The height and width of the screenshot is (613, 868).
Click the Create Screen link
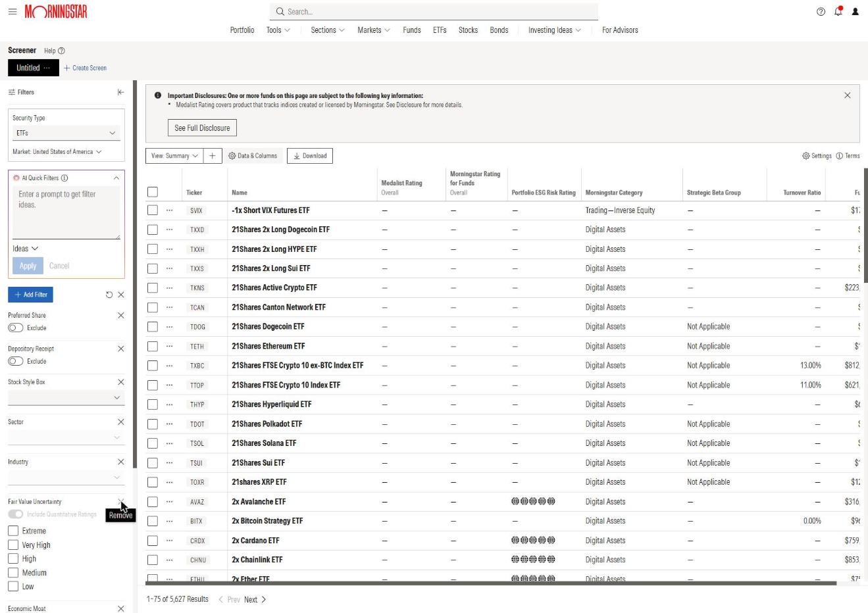(85, 68)
